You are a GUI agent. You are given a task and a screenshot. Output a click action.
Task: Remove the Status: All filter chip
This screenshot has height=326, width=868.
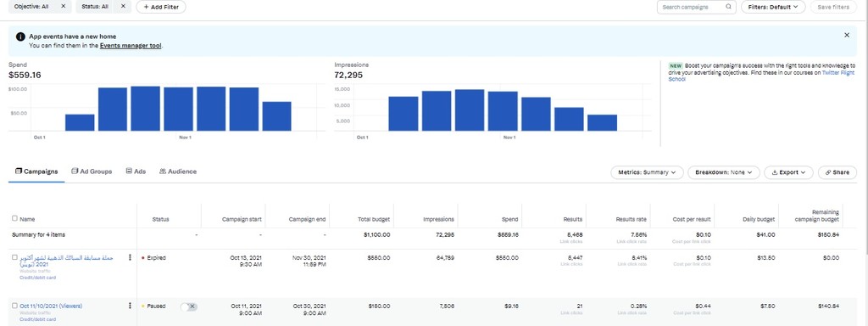click(x=123, y=7)
